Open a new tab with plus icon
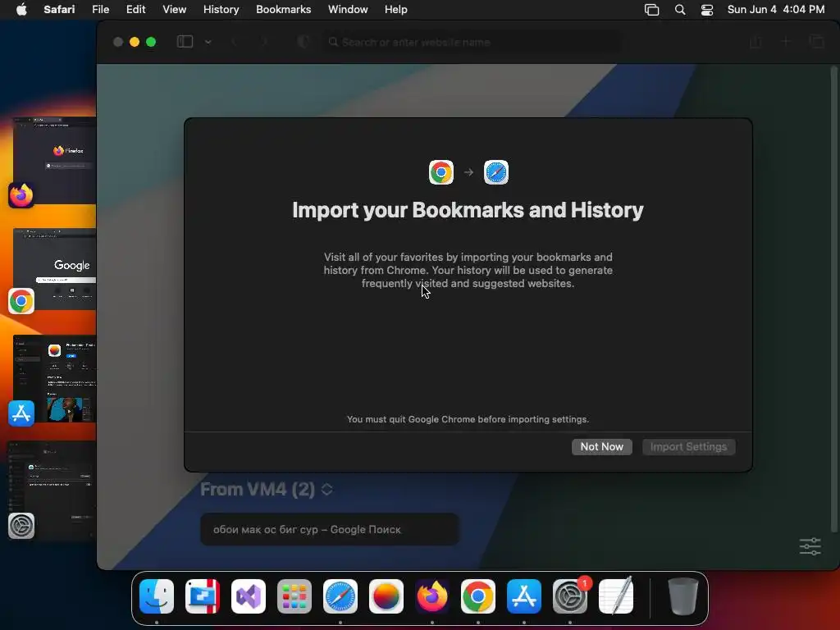 pos(786,42)
